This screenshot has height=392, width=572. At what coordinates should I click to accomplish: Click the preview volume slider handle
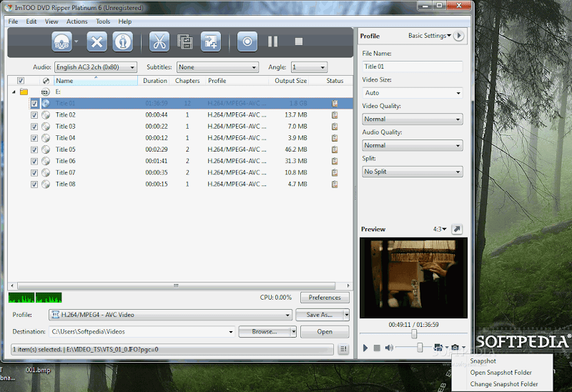pos(420,348)
